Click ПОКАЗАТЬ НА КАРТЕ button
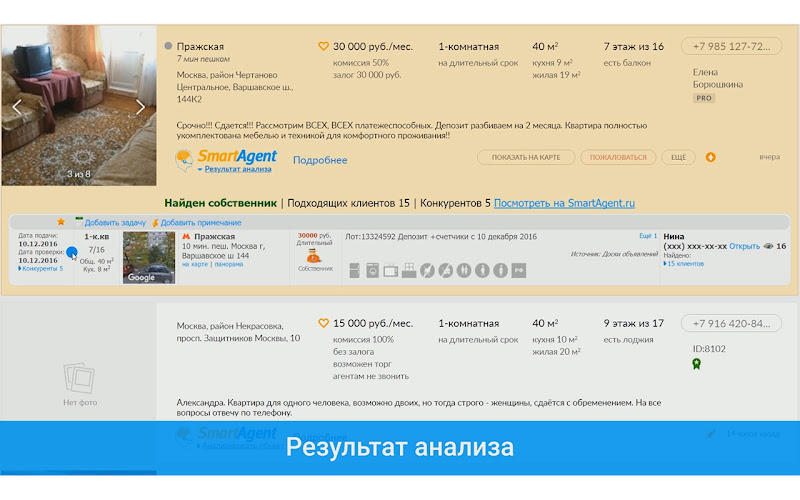800x500 pixels. [x=526, y=157]
